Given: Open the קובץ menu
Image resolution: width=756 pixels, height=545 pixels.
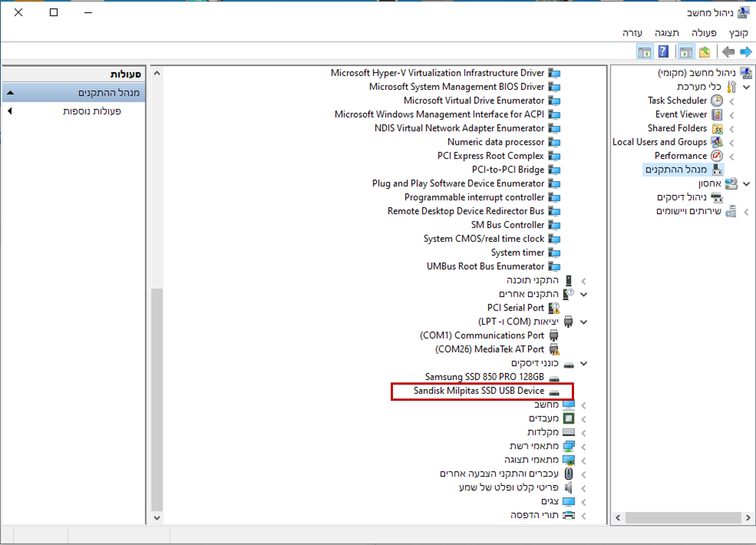Looking at the screenshot, I should [x=738, y=33].
